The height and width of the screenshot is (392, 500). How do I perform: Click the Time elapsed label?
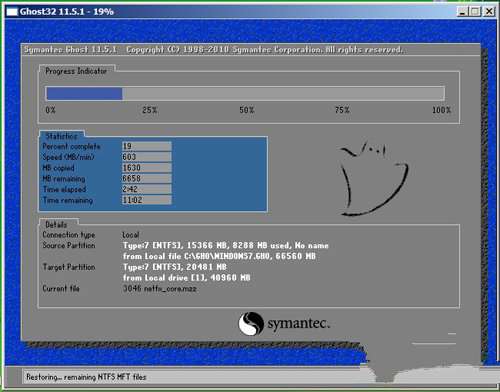[x=64, y=189]
